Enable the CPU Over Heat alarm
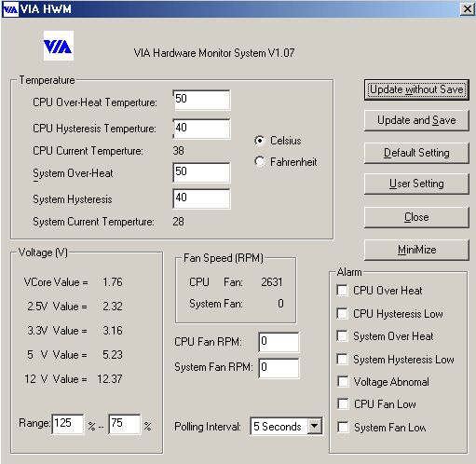Viewport: 476px width, 464px height. 343,291
